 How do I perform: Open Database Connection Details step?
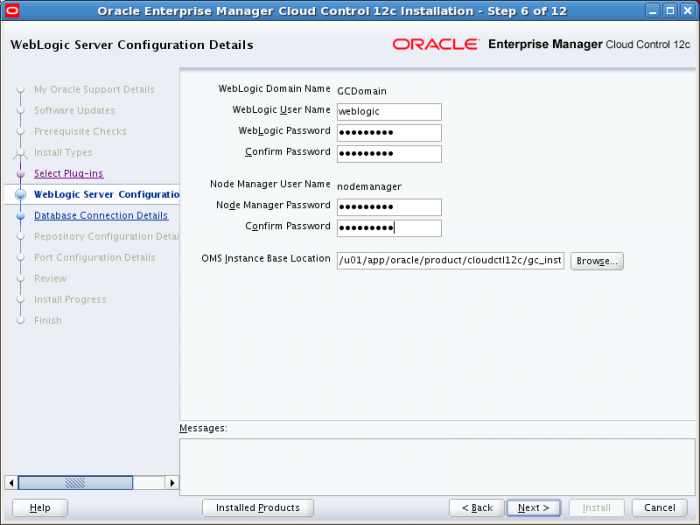101,216
